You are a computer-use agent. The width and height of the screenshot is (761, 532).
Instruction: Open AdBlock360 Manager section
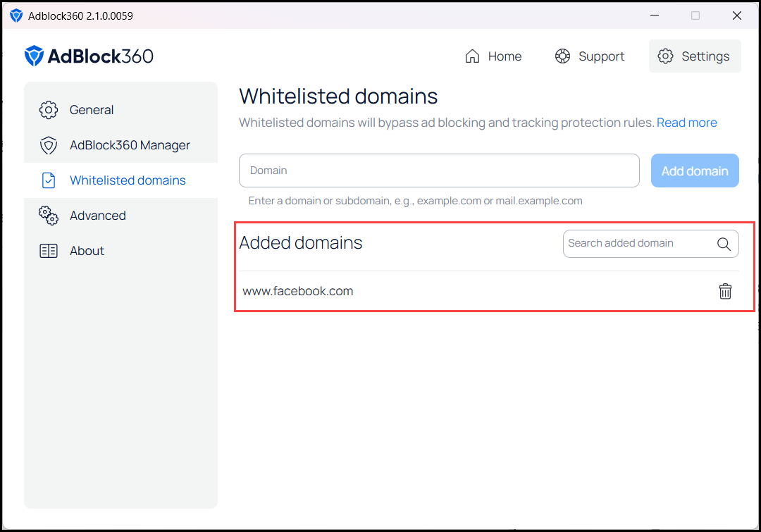click(x=121, y=145)
